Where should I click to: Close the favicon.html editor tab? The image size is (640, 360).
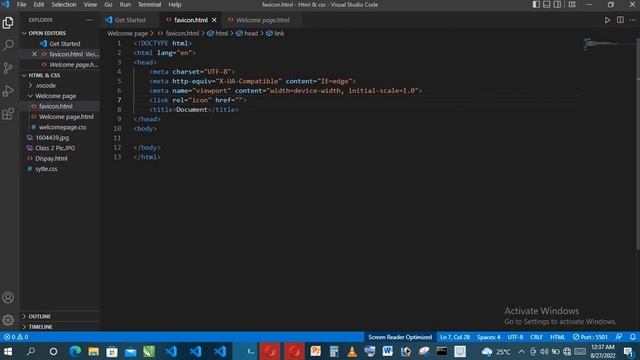214,20
